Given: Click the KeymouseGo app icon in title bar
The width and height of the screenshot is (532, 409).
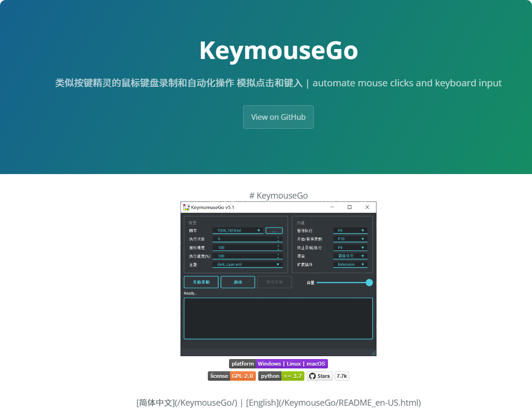Looking at the screenshot, I should click(186, 207).
